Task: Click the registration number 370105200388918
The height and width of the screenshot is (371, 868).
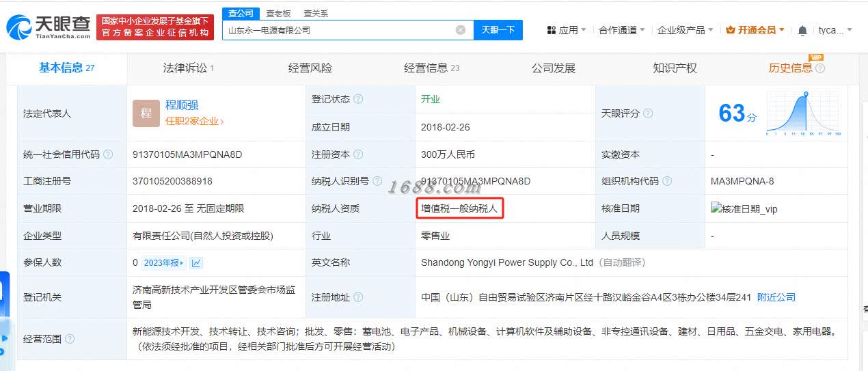Action: click(x=172, y=181)
